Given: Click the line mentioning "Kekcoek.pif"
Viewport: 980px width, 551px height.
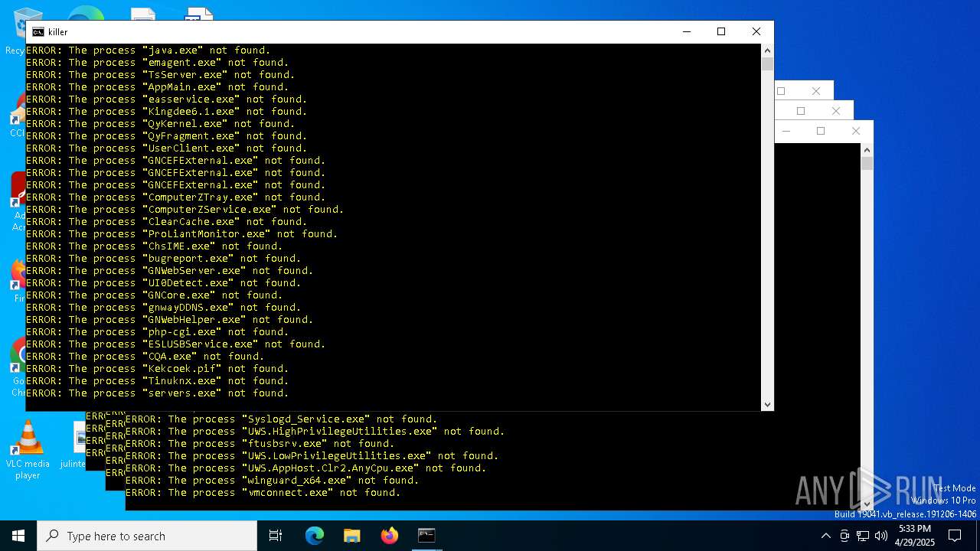Looking at the screenshot, I should tap(158, 369).
